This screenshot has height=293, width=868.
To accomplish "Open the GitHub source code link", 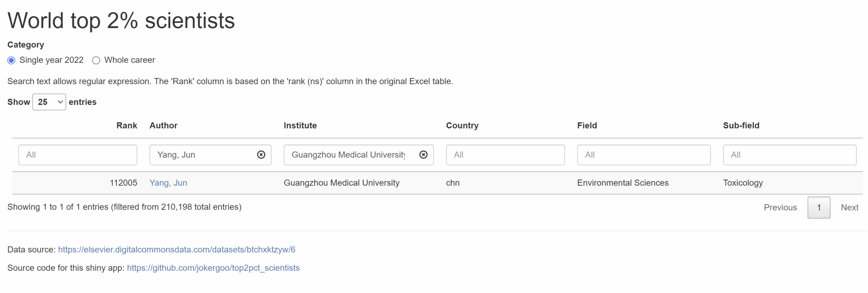I will [x=213, y=268].
